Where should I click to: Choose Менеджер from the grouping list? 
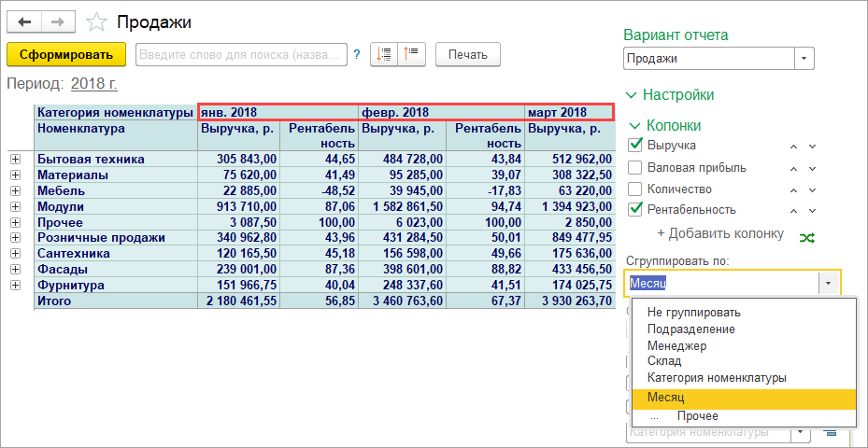coord(676,345)
